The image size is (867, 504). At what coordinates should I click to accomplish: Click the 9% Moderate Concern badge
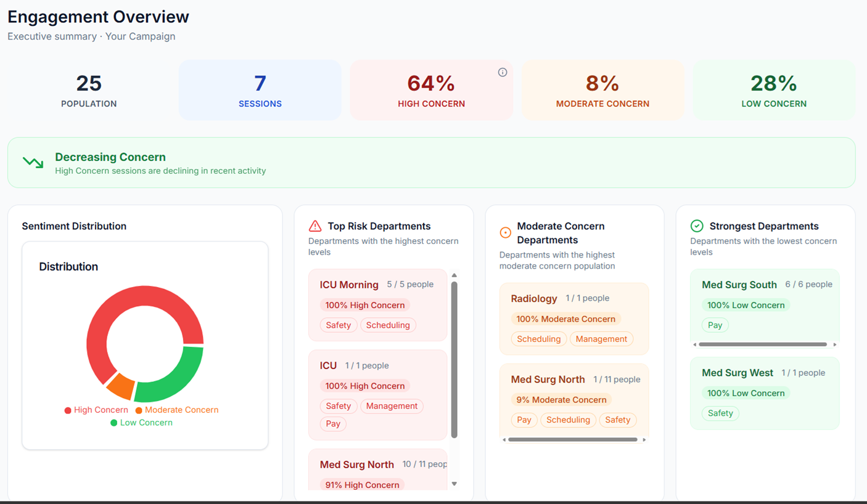(x=561, y=400)
